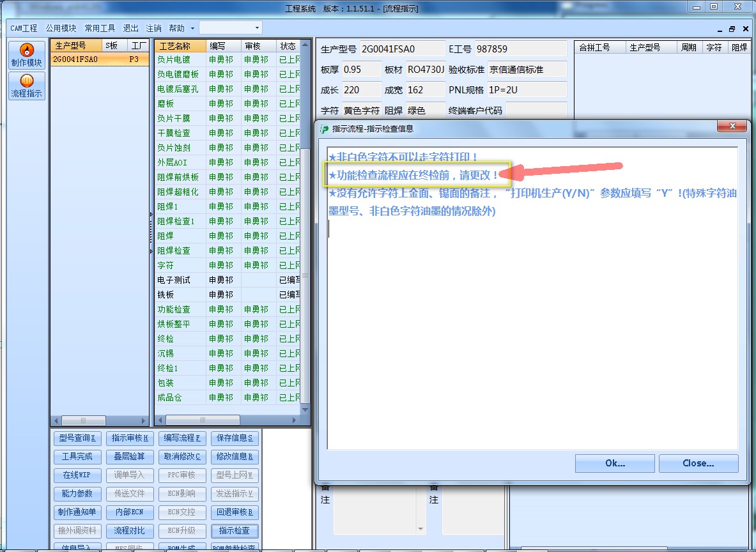This screenshot has width=756, height=552.
Task: Restore the inner MDI window button
Action: coord(732,29)
